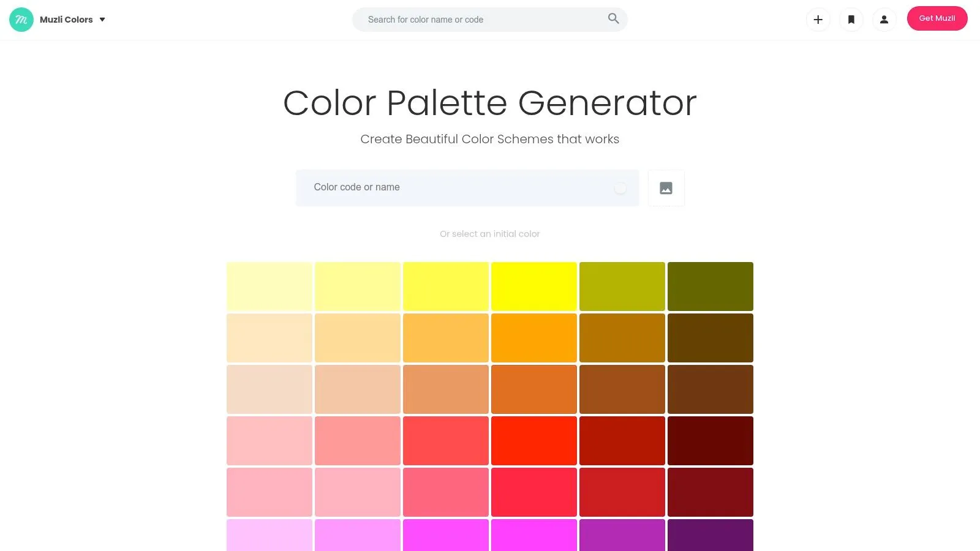980x551 pixels.
Task: Open saved palettes via the bookmark icon
Action: [851, 19]
